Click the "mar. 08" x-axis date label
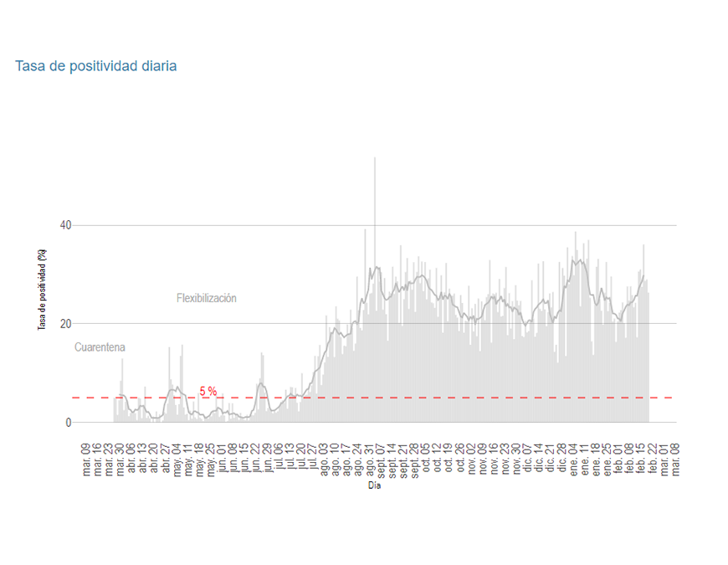This screenshot has width=728, height=565. (674, 460)
